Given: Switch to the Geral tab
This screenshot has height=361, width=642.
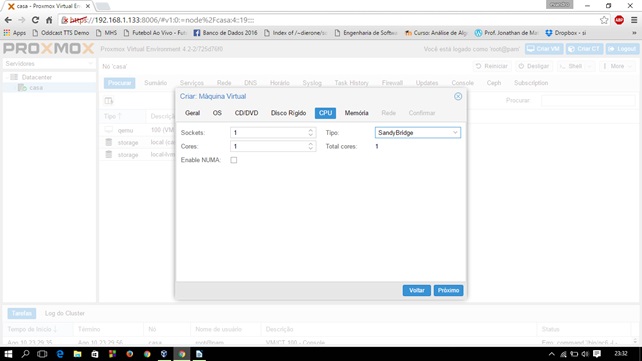Looking at the screenshot, I should click(192, 113).
